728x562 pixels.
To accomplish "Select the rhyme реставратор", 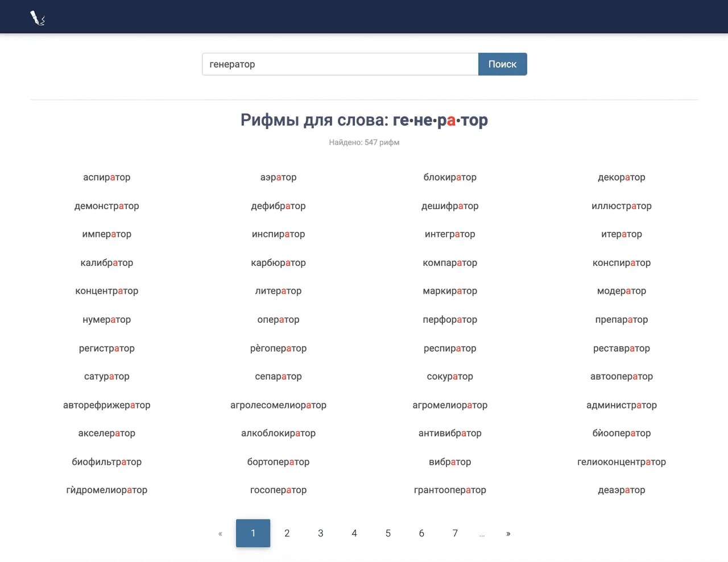I will (x=622, y=348).
